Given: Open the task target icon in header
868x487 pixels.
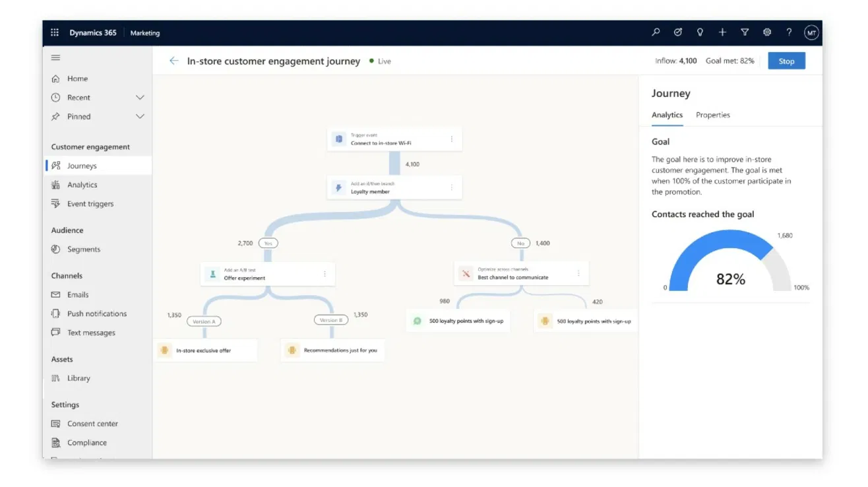Looking at the screenshot, I should (678, 32).
